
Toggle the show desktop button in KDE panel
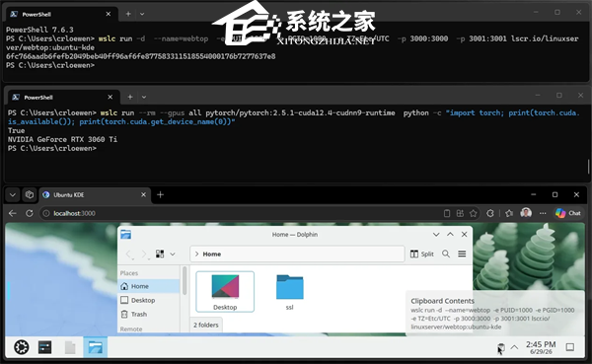[x=570, y=347]
